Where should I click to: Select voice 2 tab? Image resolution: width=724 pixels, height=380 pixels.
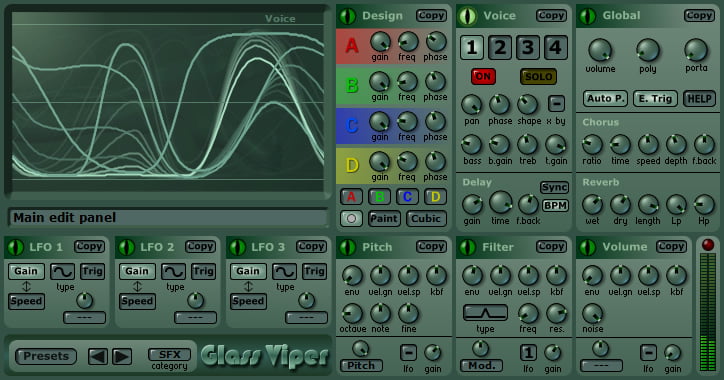click(x=500, y=48)
